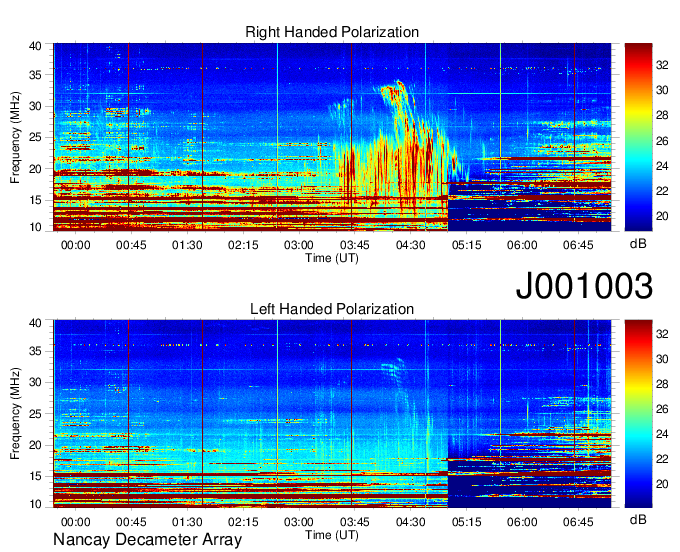Viewport: 680px width, 552px height.
Task: Click the 'Right Handed Polarization' plot title
Action: pos(332,32)
